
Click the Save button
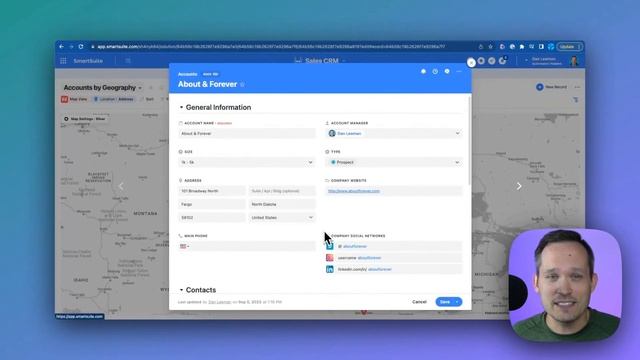[x=445, y=302]
